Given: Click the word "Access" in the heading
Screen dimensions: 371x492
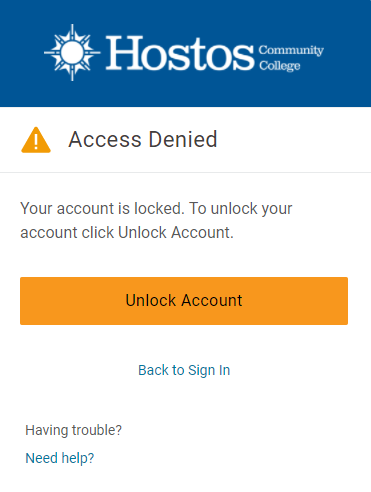Looking at the screenshot, I should [x=105, y=139].
